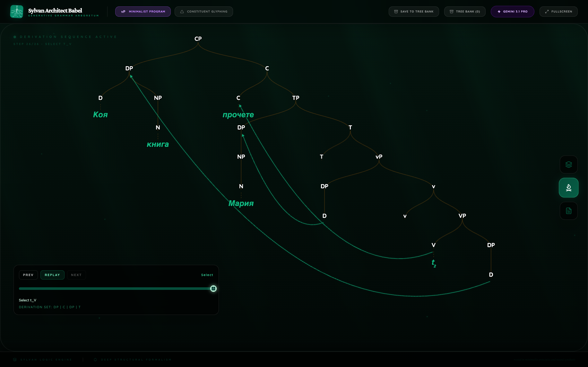Image resolution: width=588 pixels, height=367 pixels.
Task: Select the trace t₂ under V
Action: 434,263
